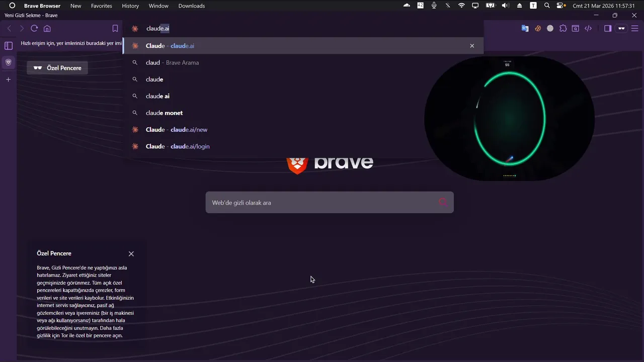
Task: Open the cloud status icon in menu bar
Action: point(407,6)
